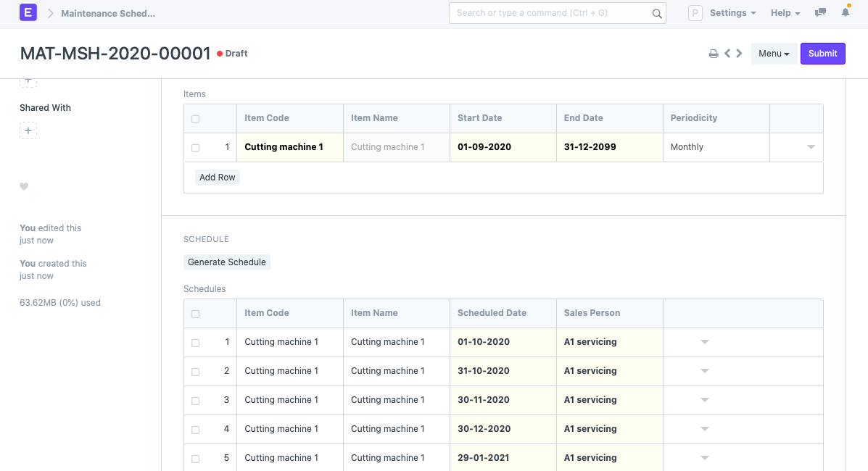Click Scheduled Date 29-01-2021 cell

[503, 458]
